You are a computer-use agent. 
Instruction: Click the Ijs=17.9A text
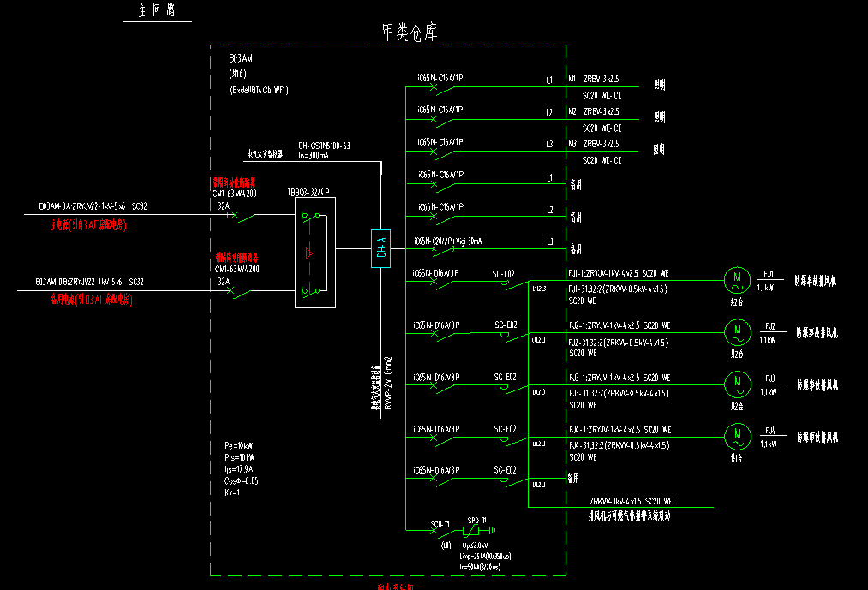point(238,468)
